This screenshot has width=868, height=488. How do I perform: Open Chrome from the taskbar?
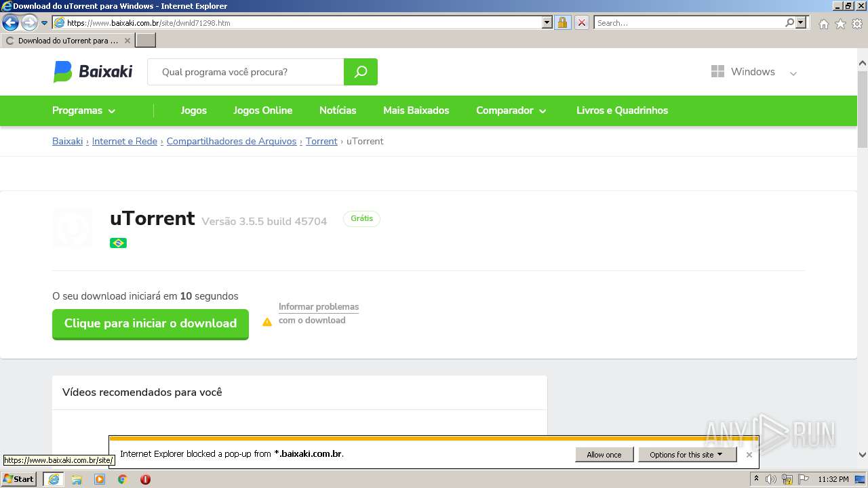(123, 479)
